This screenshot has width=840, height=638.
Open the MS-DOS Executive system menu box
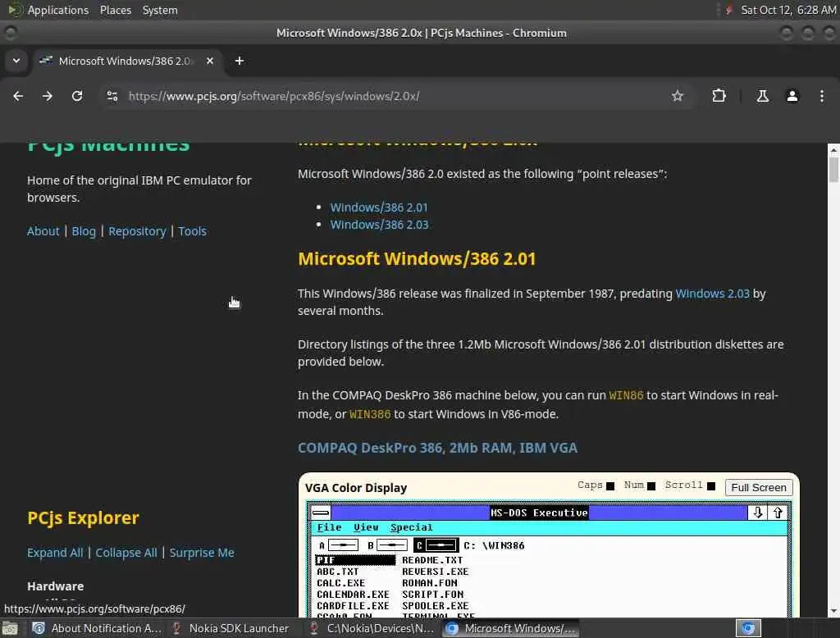[321, 513]
